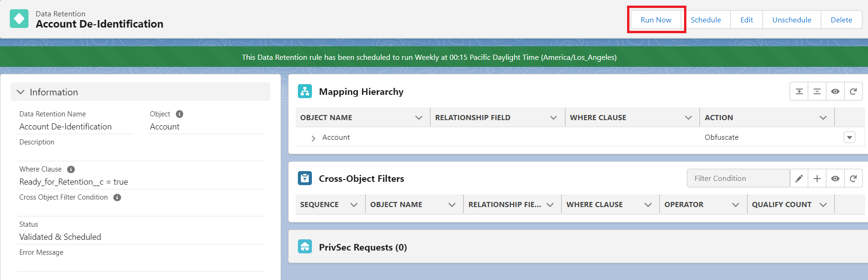This screenshot has width=868, height=280.
Task: Click the Run Now button
Action: click(x=656, y=20)
